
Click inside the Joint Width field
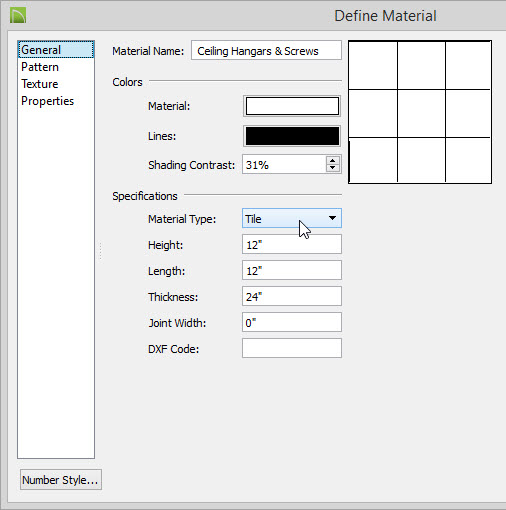(x=292, y=322)
